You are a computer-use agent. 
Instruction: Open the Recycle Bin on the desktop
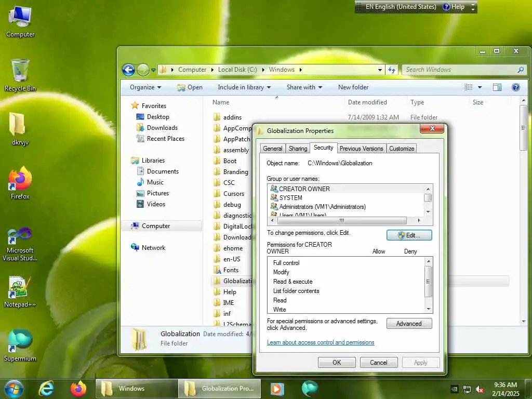tap(20, 75)
